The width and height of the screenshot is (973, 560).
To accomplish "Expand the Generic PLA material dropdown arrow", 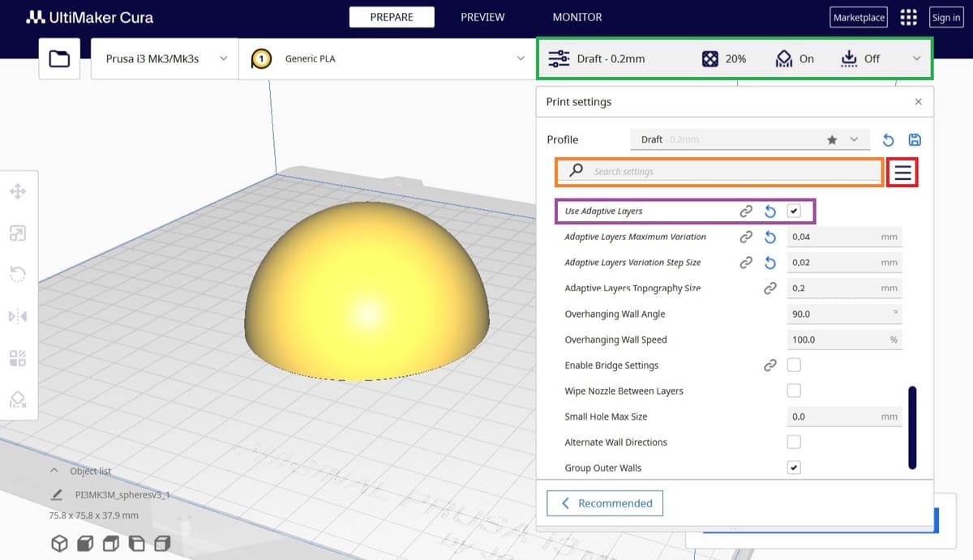I will coord(521,58).
